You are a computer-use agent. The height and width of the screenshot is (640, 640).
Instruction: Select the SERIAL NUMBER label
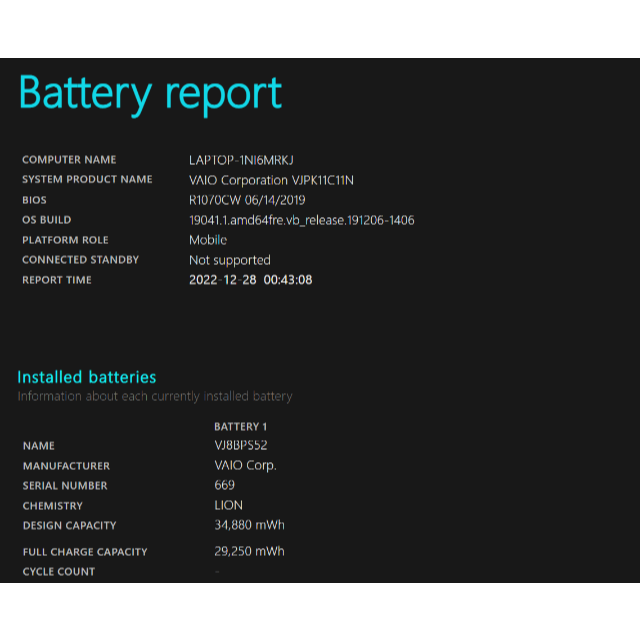coord(65,486)
